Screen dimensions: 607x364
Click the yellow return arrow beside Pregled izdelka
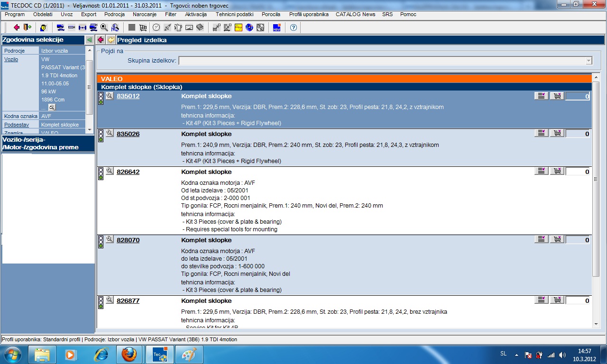tap(111, 40)
